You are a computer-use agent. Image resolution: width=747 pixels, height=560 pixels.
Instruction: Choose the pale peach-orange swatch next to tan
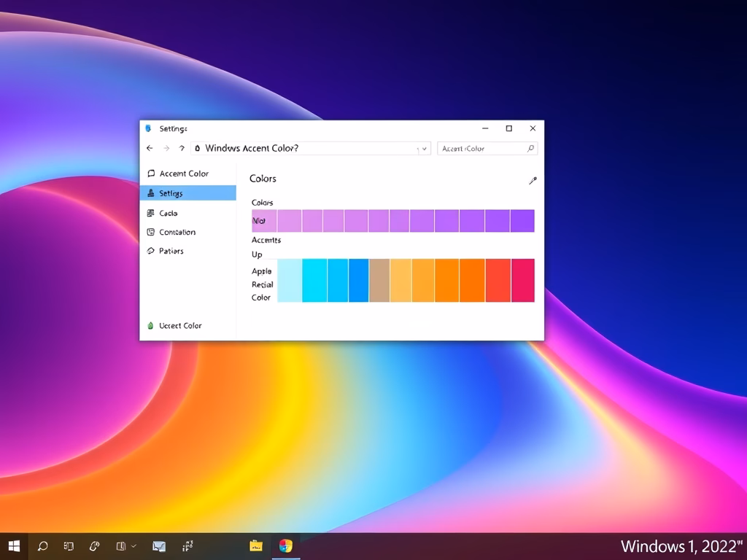pyautogui.click(x=400, y=281)
